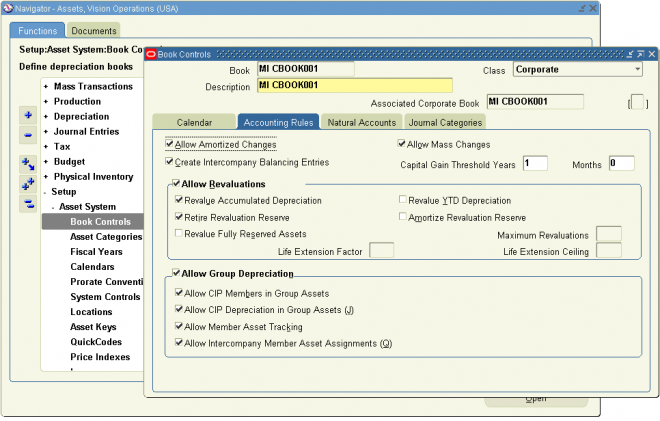The height and width of the screenshot is (421, 660).
Task: Toggle Allow CIP Depreciation in Group Assets
Action: click(x=179, y=309)
